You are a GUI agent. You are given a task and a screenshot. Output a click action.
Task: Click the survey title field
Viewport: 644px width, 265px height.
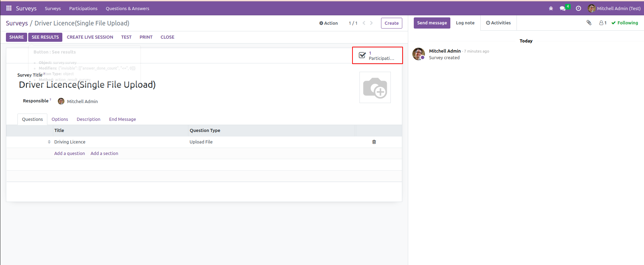(x=87, y=85)
